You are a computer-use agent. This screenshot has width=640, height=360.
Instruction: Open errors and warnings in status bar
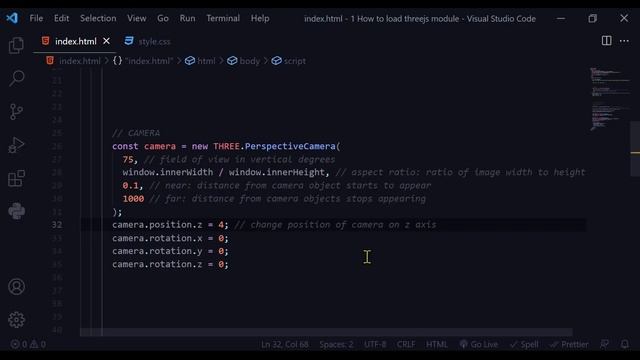[x=28, y=344]
